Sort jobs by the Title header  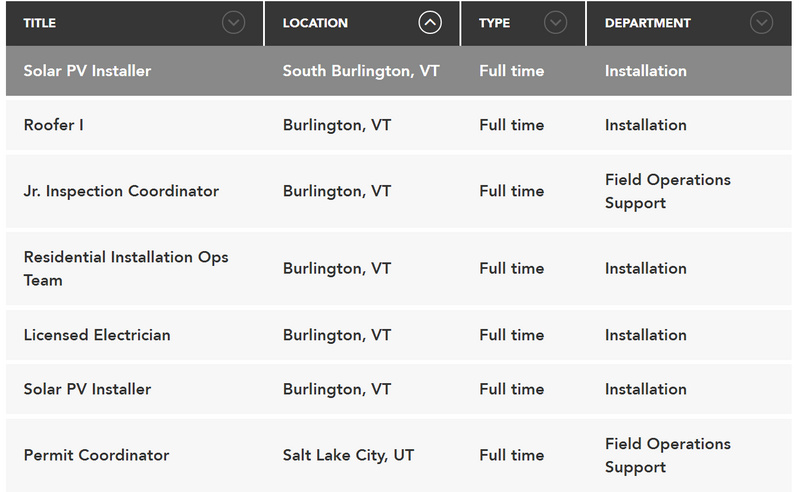(x=40, y=23)
